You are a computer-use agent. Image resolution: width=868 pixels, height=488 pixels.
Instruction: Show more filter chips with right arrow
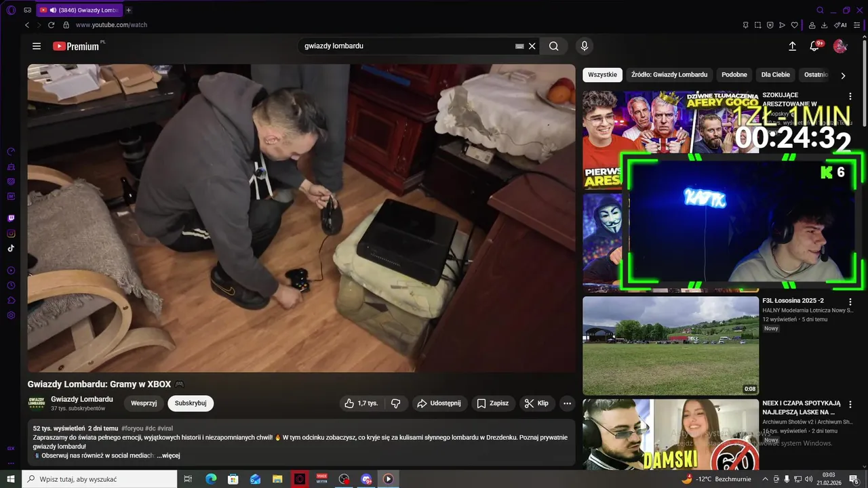[x=843, y=75]
